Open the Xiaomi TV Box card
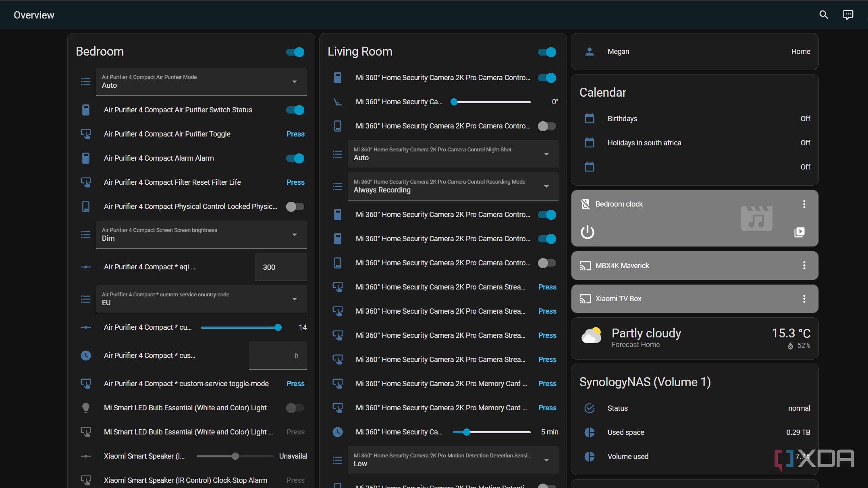Screen dimensions: 868x488 click(x=695, y=299)
